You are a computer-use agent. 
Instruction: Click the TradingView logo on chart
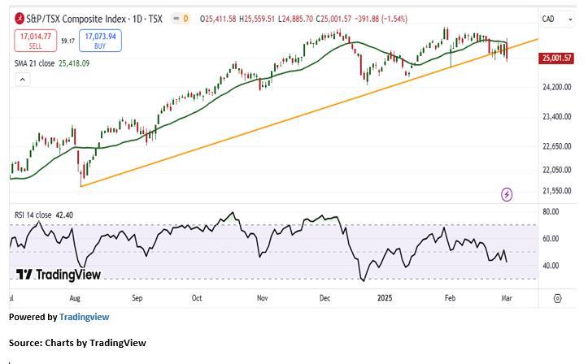[59, 275]
